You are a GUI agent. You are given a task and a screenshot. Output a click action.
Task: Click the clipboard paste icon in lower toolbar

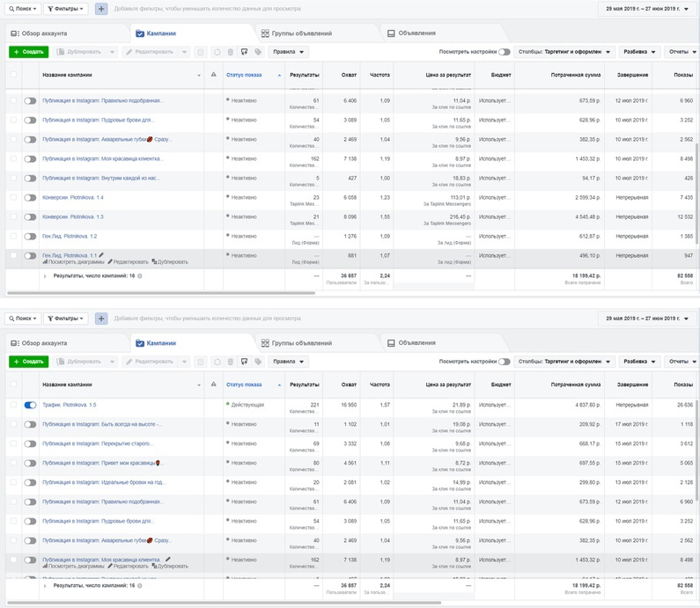click(201, 362)
